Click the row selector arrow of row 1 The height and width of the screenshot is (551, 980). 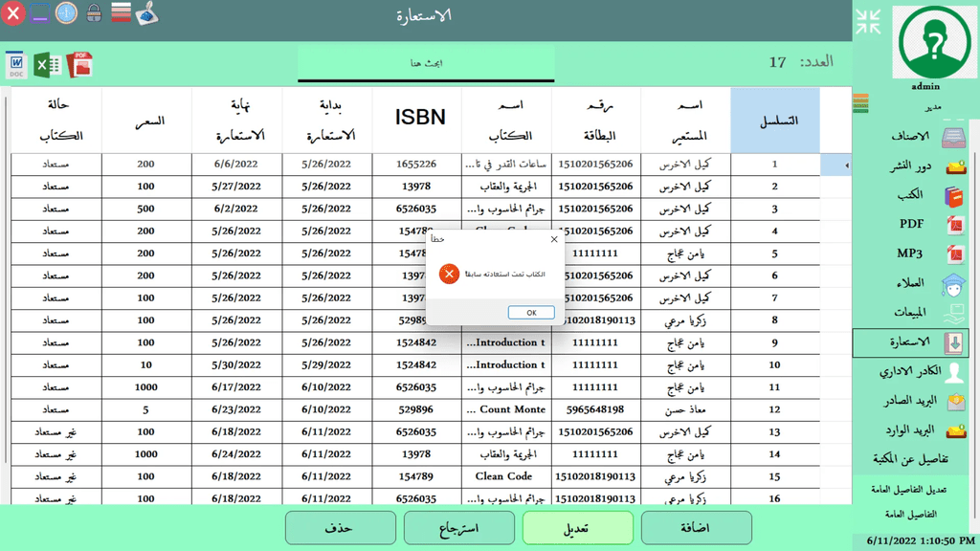coord(835,165)
